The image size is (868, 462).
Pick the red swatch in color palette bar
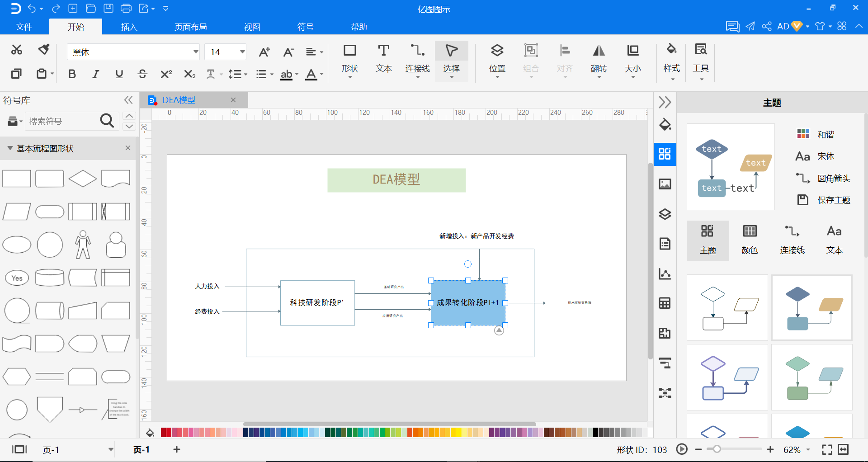164,433
